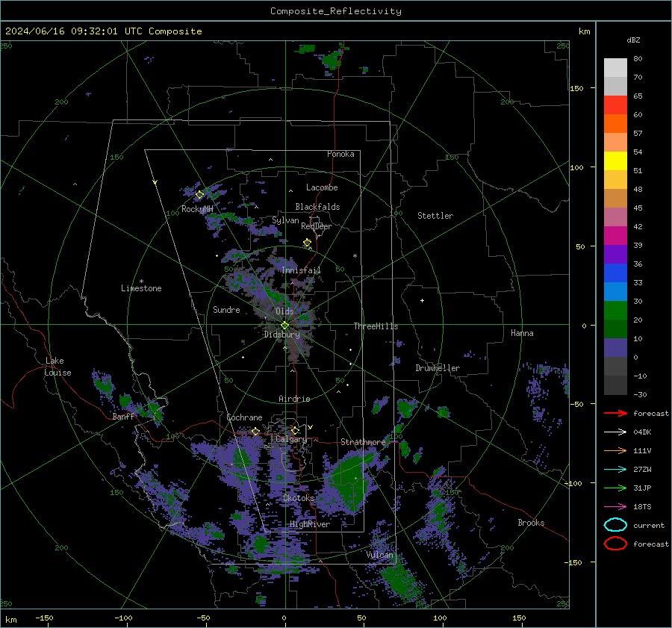Click the Lacombe city label
672x628 pixels.
click(x=322, y=187)
